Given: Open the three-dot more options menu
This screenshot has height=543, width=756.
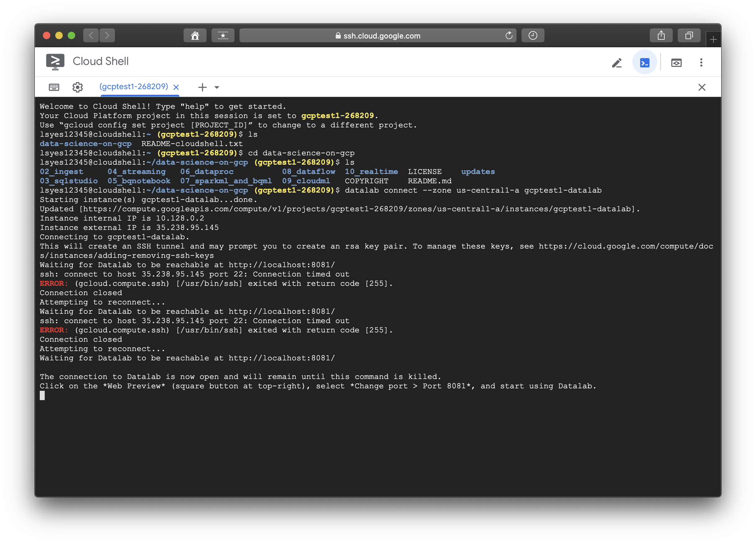Looking at the screenshot, I should tap(701, 63).
